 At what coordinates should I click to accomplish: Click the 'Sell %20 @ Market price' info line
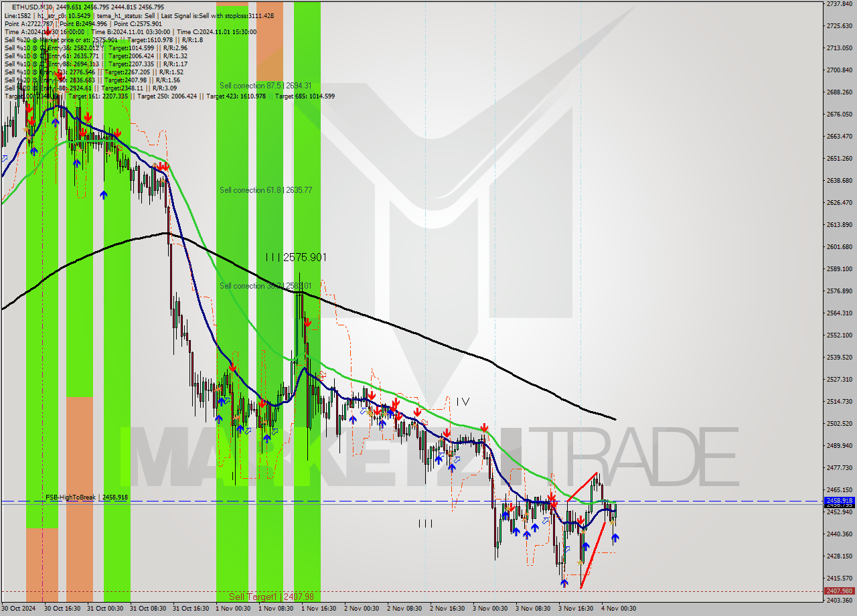tap(103, 40)
